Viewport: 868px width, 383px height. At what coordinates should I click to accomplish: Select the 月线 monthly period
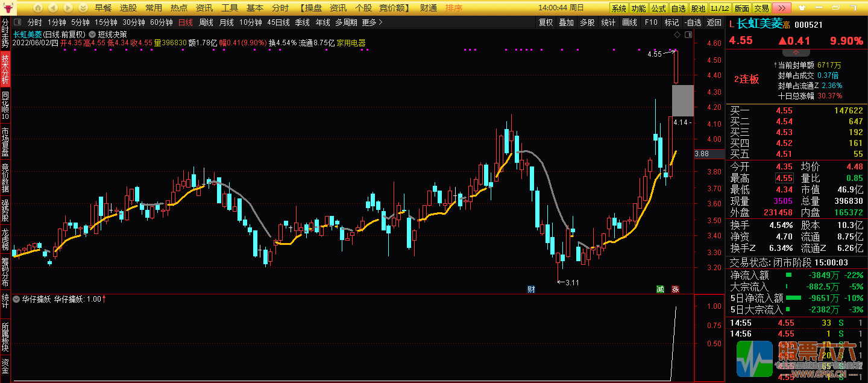click(x=227, y=22)
